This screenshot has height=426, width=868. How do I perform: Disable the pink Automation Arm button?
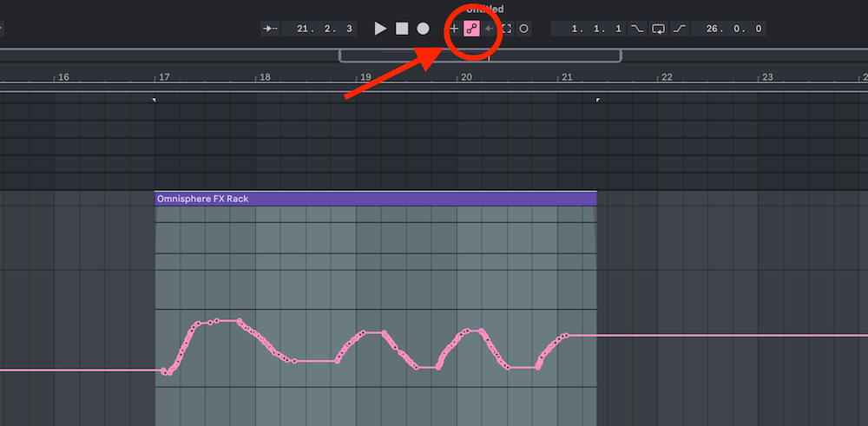[471, 29]
